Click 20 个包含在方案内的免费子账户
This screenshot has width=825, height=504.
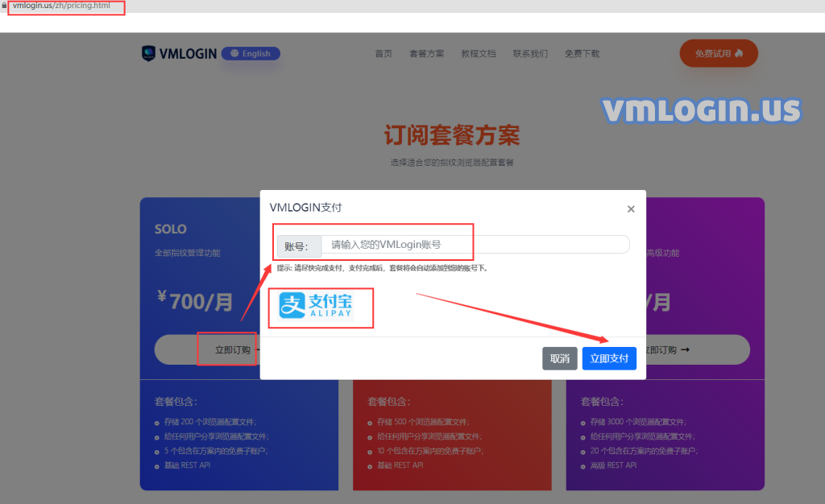pyautogui.click(x=644, y=451)
